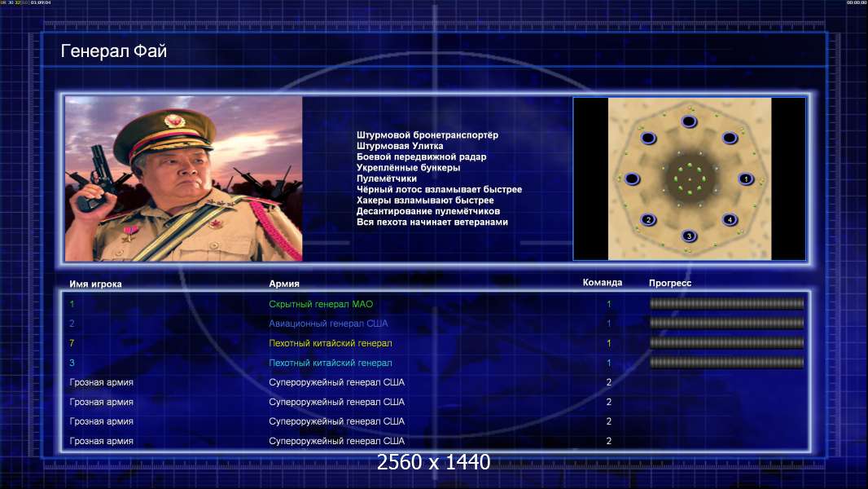
Task: Click the Армия column header
Action: (x=284, y=284)
